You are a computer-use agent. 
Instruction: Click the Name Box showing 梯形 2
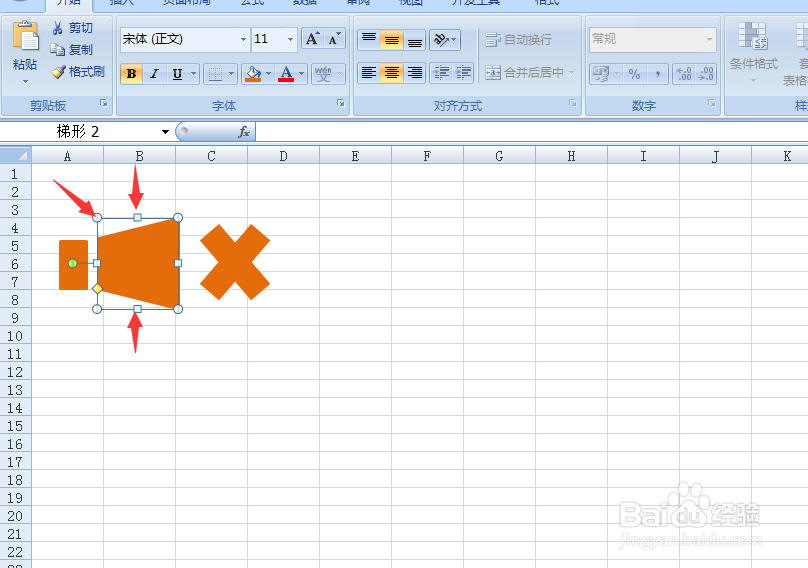click(79, 131)
